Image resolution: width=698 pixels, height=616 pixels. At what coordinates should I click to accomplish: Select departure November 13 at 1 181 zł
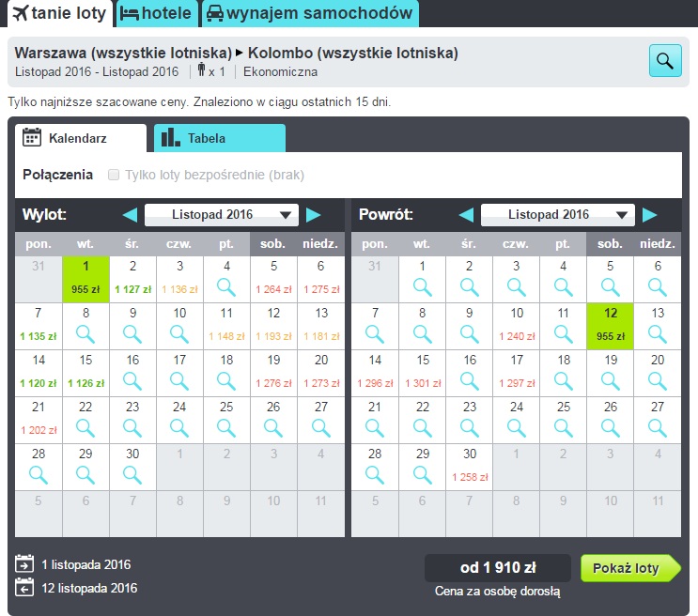pos(321,326)
